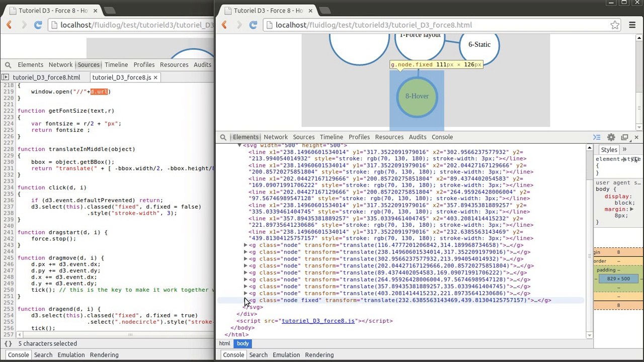Switch to Elements tab in left DevTools
This screenshot has width=644, height=362.
30,65
